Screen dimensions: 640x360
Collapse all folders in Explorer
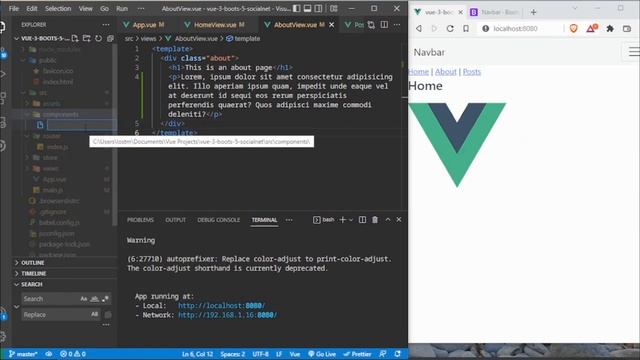(x=110, y=38)
